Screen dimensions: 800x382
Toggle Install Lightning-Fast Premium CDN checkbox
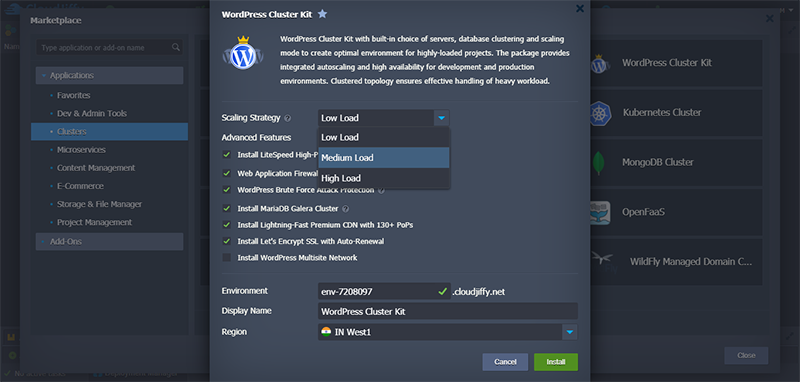coord(227,224)
